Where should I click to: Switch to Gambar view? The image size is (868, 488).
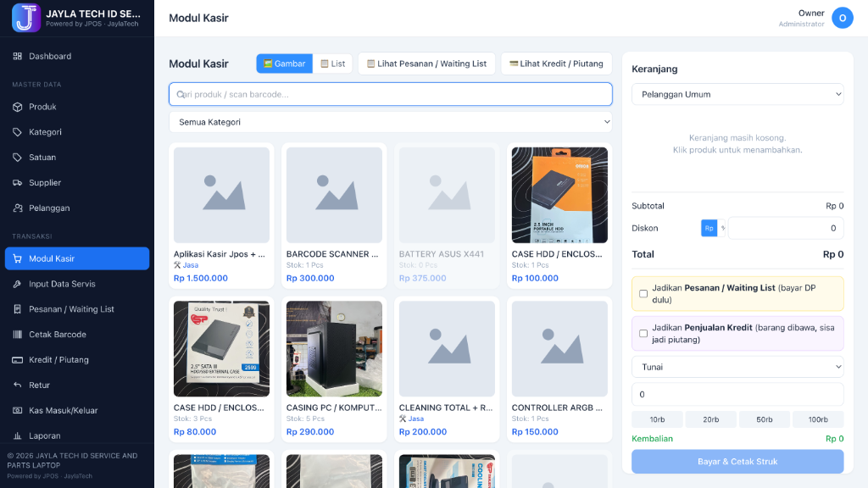pos(285,64)
